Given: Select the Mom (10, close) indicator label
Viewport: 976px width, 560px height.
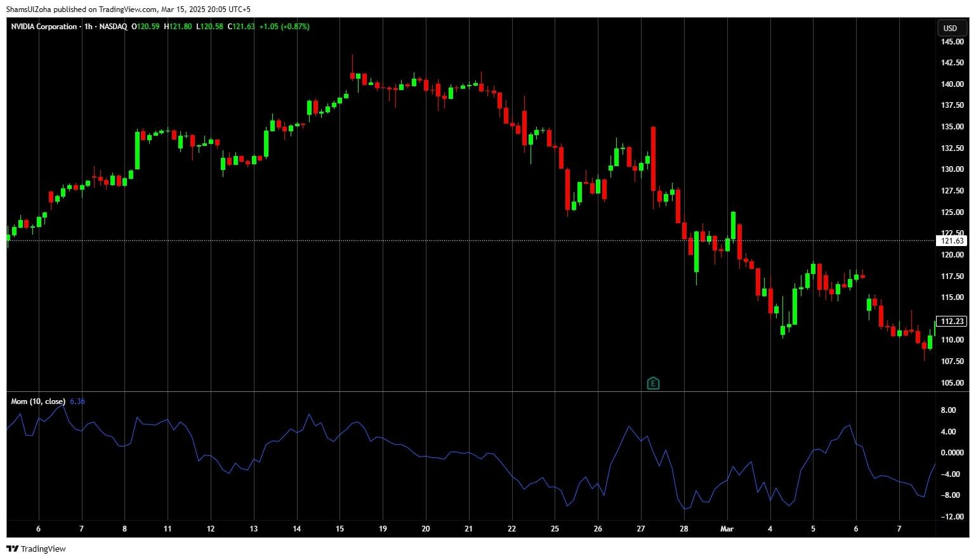Looking at the screenshot, I should tap(38, 401).
